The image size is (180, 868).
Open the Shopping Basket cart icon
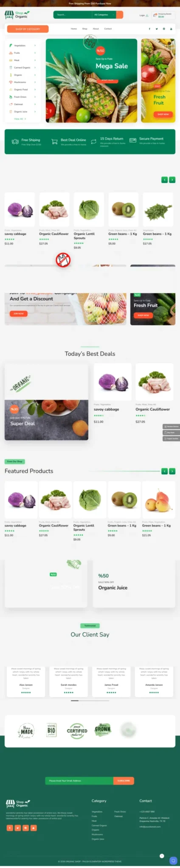tap(155, 15)
